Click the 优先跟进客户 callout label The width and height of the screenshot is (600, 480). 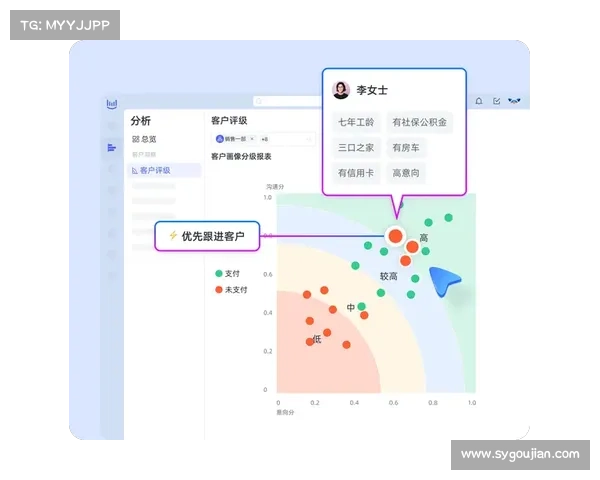tap(213, 236)
